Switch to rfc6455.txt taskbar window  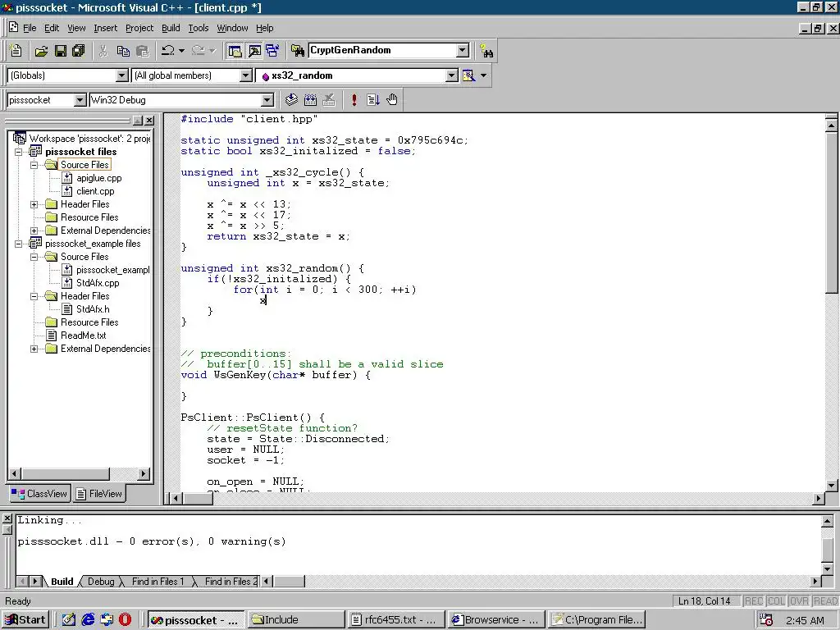coord(395,620)
